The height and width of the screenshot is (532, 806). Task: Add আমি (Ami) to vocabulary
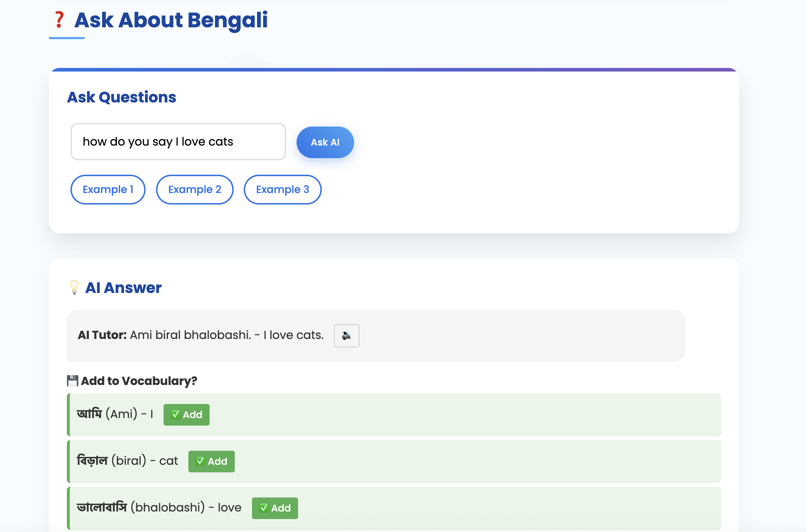(186, 414)
